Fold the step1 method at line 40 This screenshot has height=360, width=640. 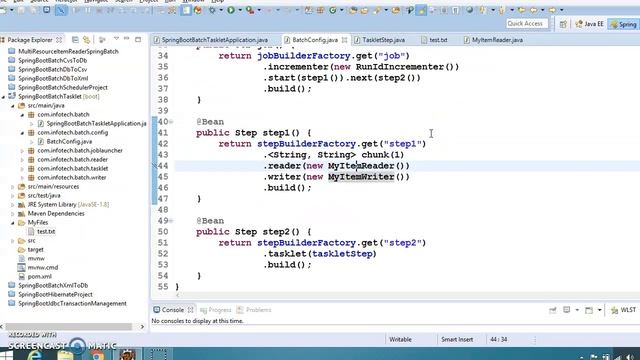pyautogui.click(x=171, y=122)
